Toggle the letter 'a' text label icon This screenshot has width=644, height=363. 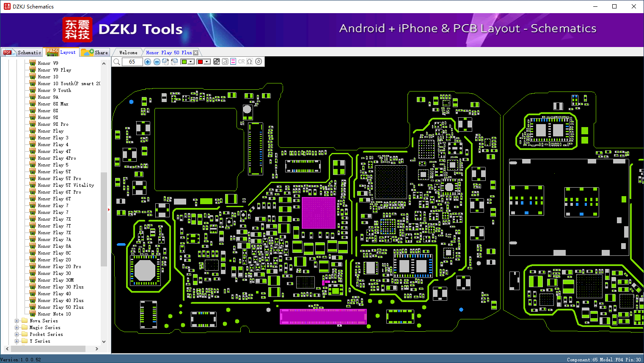(225, 61)
